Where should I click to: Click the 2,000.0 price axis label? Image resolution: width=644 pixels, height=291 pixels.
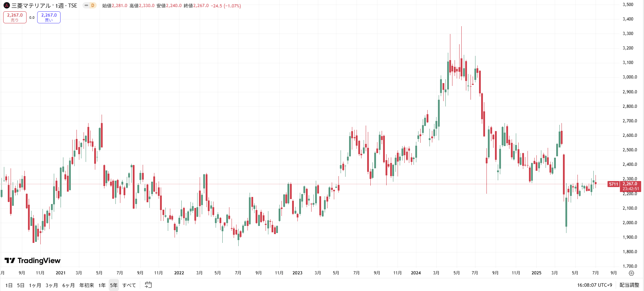(630, 223)
